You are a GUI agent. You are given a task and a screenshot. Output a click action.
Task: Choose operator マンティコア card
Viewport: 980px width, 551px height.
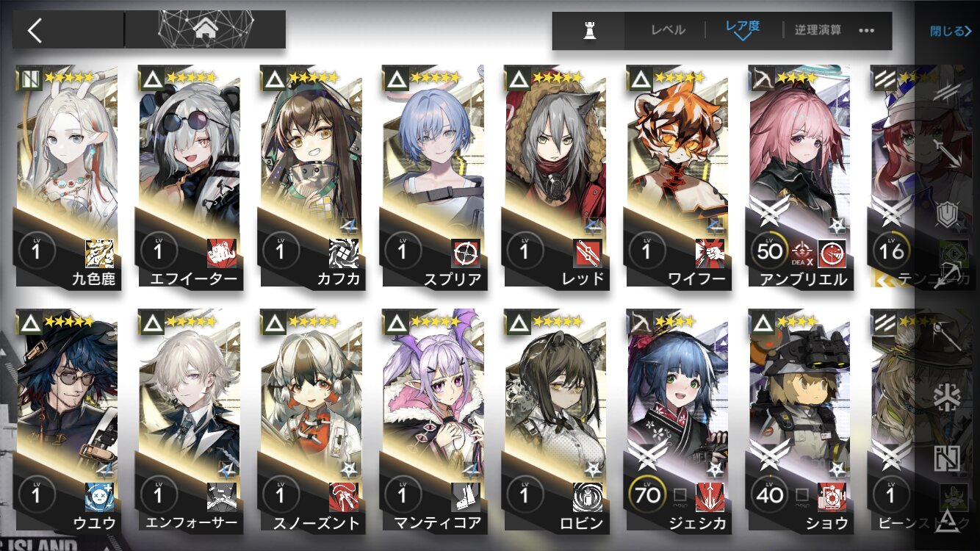tap(433, 420)
